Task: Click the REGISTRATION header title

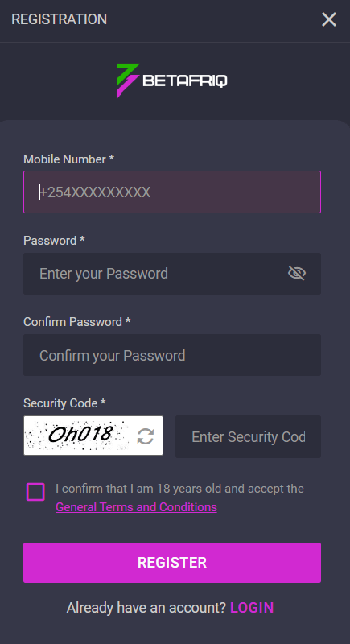Action: 59,19
